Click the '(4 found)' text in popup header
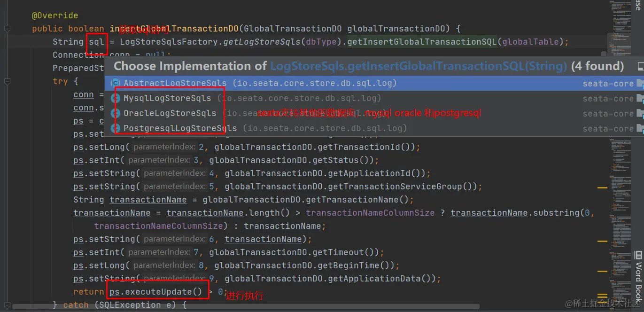 coord(597,66)
